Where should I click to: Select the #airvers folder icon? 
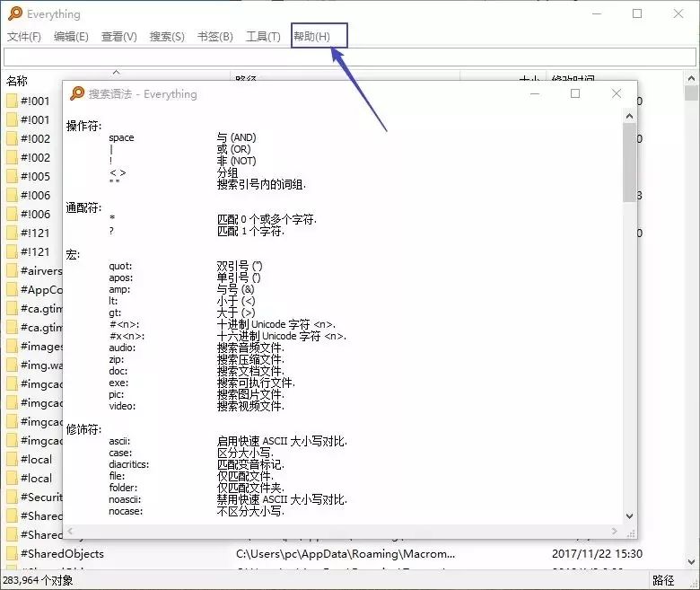(12, 270)
